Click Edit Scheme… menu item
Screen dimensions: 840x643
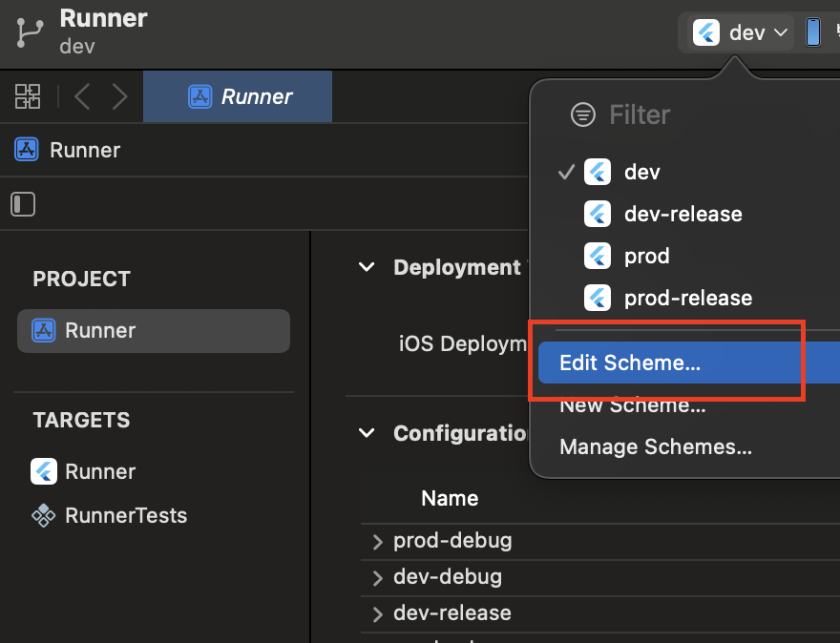[x=689, y=363]
